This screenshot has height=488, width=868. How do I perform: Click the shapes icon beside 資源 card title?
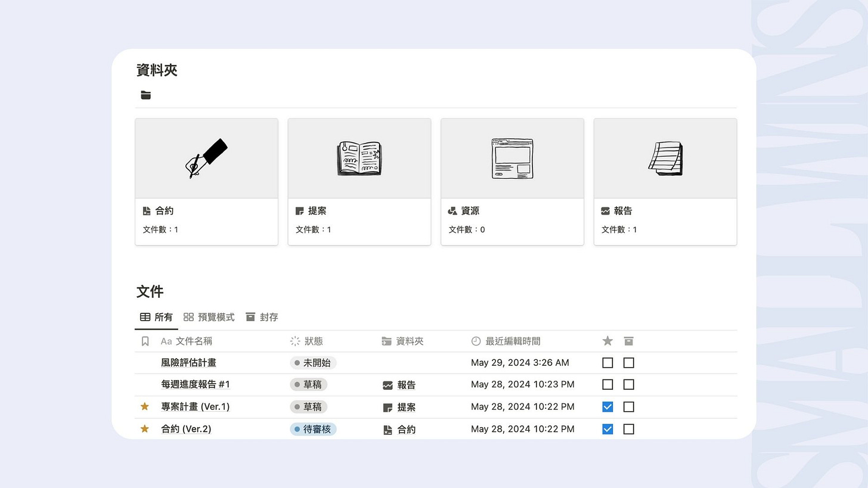point(452,211)
